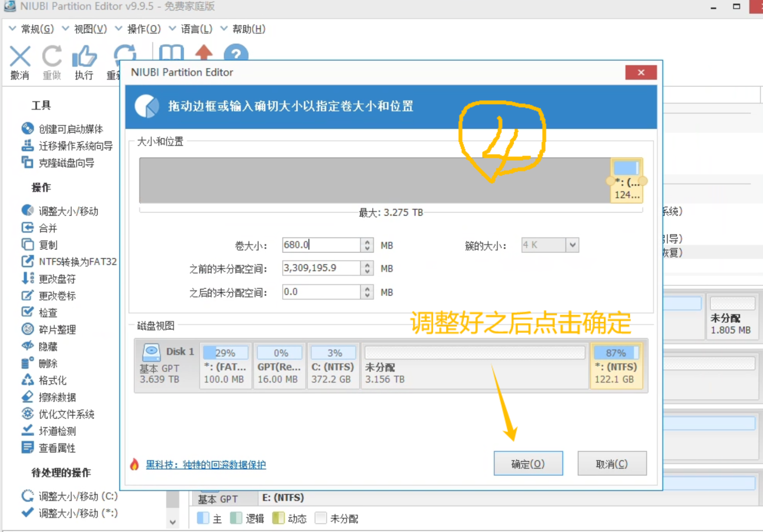This screenshot has height=532, width=763.
Task: Start 碎片整理 defragment operation
Action: coord(48,329)
